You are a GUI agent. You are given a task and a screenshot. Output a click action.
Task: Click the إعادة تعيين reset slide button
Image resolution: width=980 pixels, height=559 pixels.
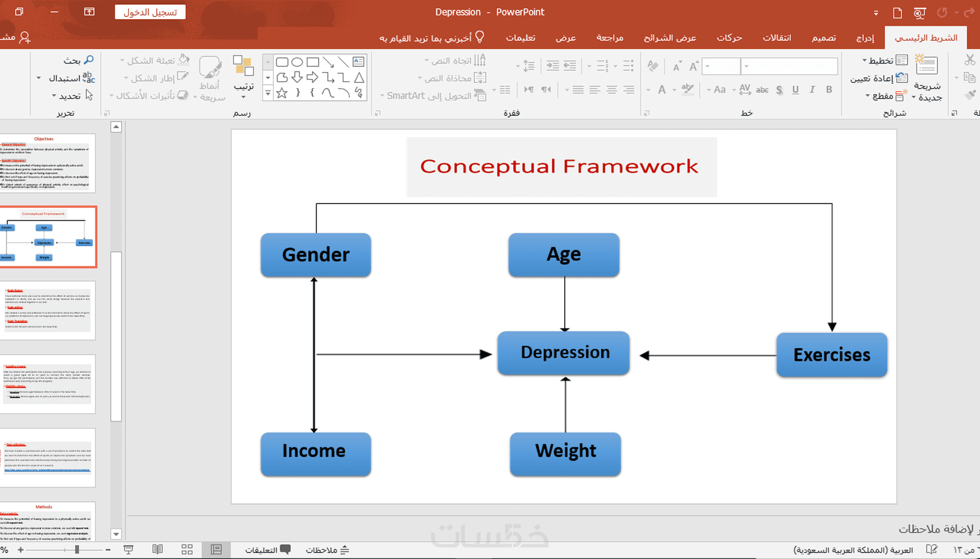click(879, 78)
